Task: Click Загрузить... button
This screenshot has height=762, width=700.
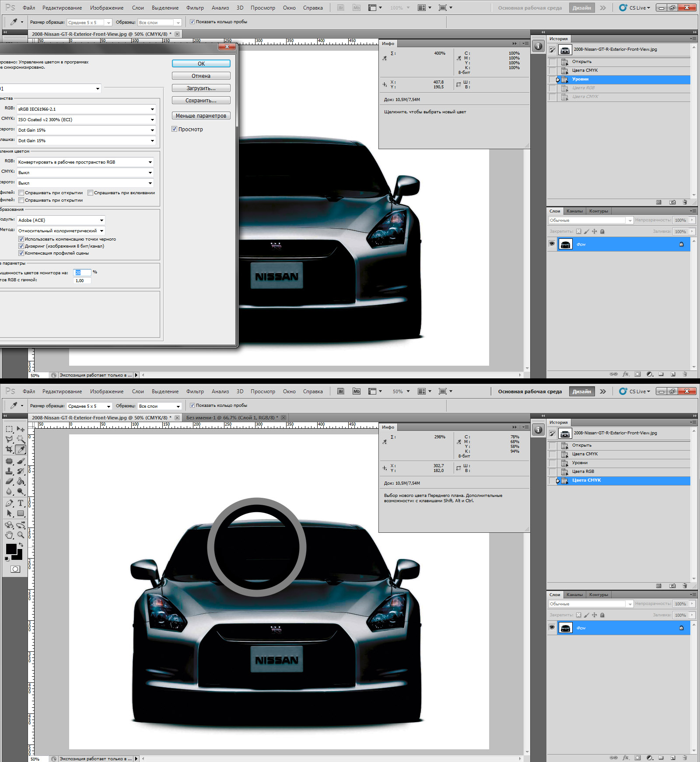Action: [x=201, y=88]
